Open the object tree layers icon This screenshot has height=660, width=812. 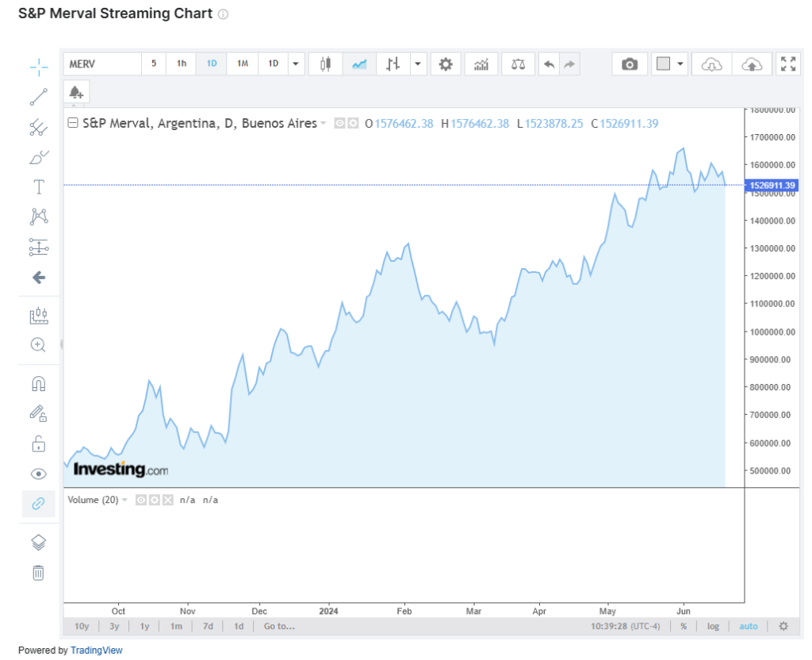tap(39, 543)
